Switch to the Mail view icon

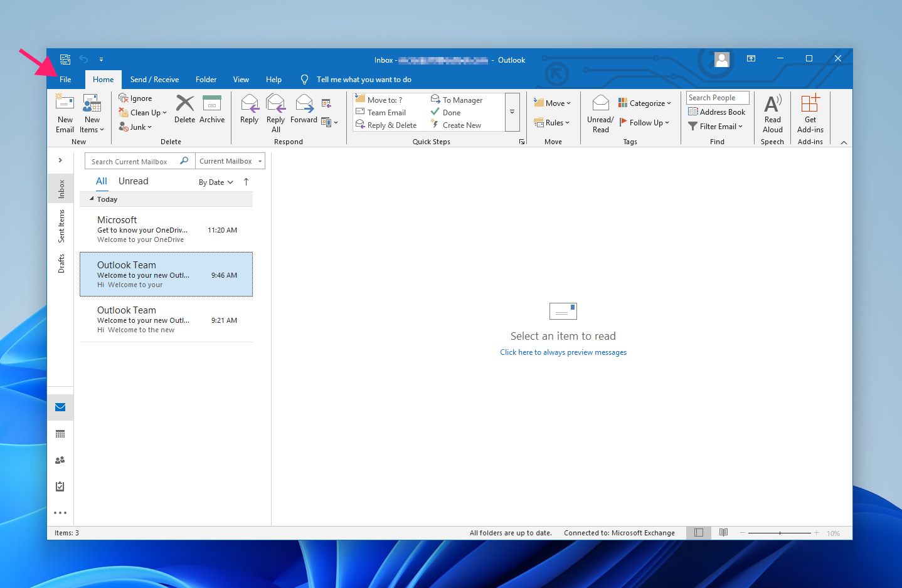click(60, 407)
